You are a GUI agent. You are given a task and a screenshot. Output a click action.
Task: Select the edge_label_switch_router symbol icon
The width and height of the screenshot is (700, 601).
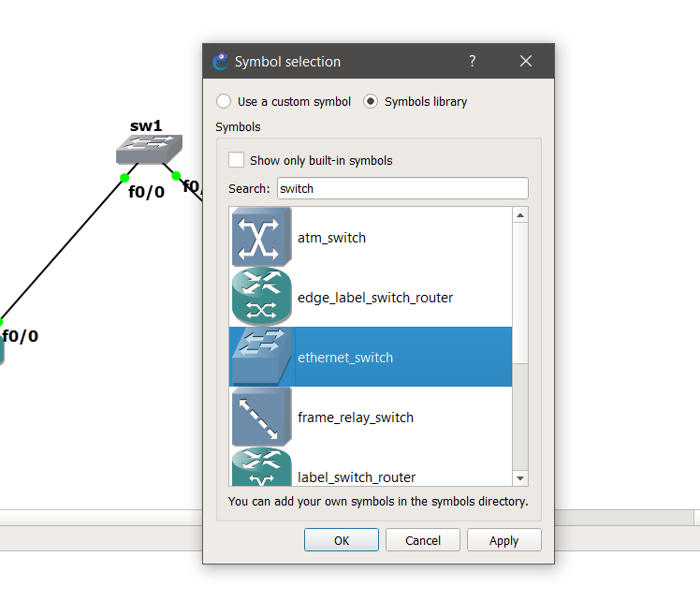click(262, 297)
